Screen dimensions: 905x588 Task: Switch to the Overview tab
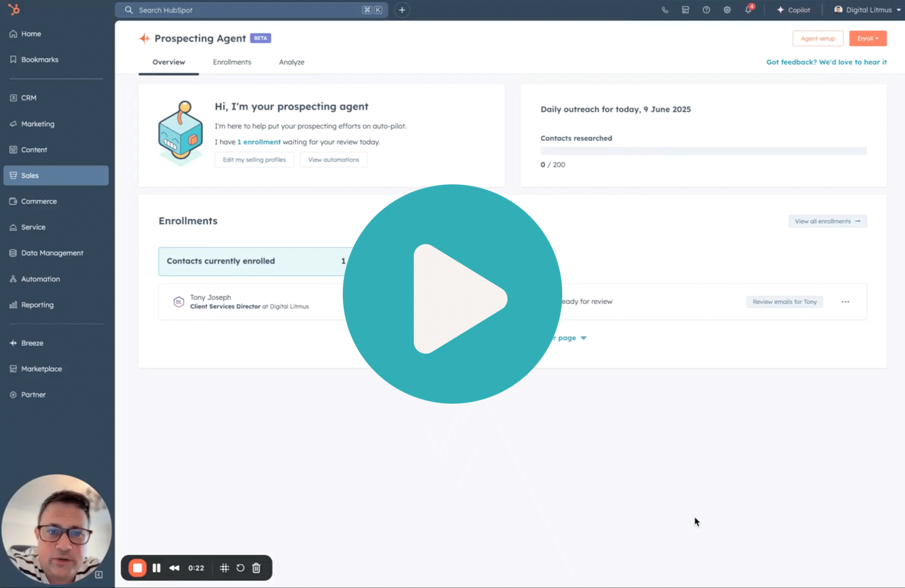pos(169,62)
